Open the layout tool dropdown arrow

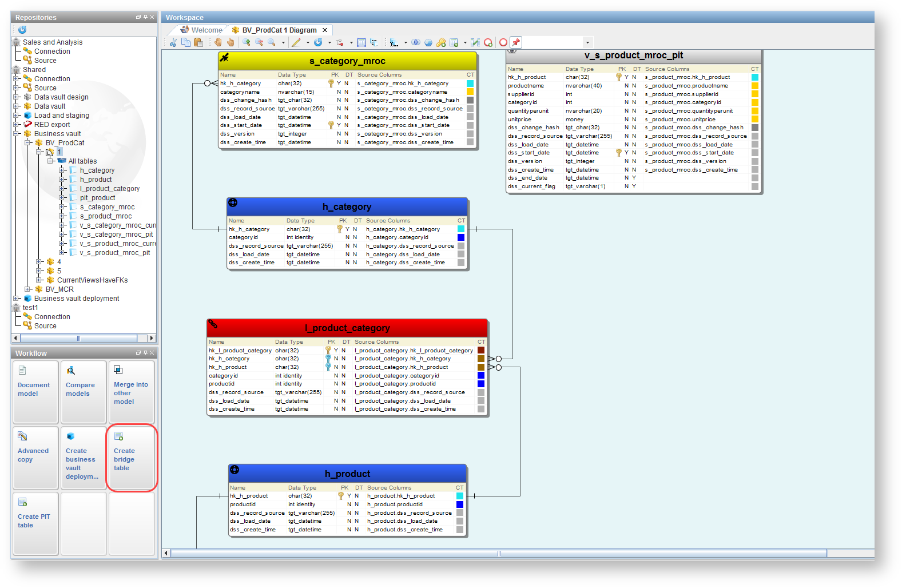tap(406, 42)
